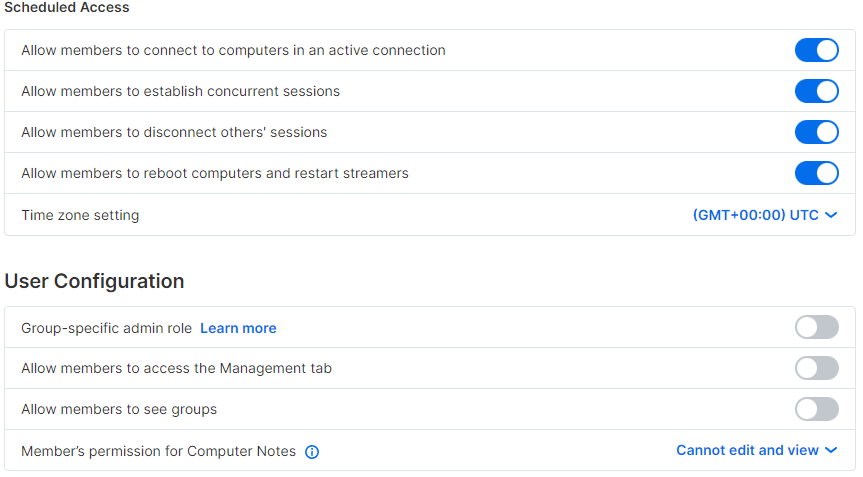
Task: Enable Allow members to see groups
Action: click(x=817, y=409)
